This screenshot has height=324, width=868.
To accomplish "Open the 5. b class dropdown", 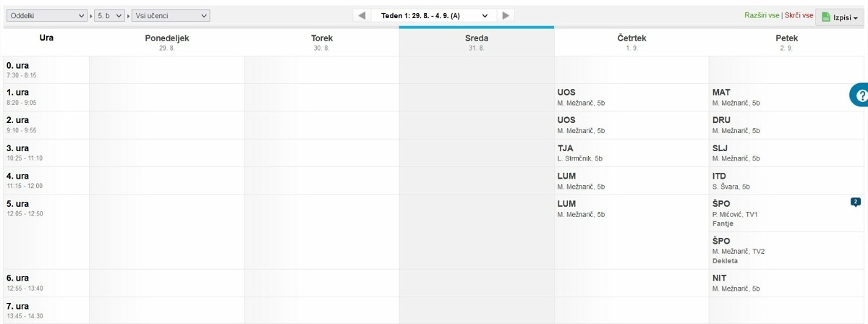I will click(110, 15).
